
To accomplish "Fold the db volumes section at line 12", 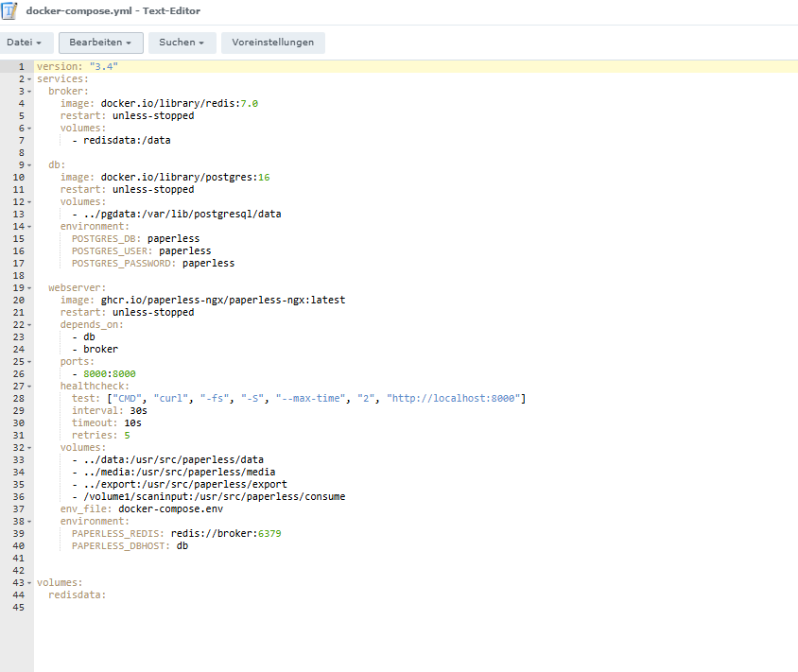I will click(x=29, y=202).
